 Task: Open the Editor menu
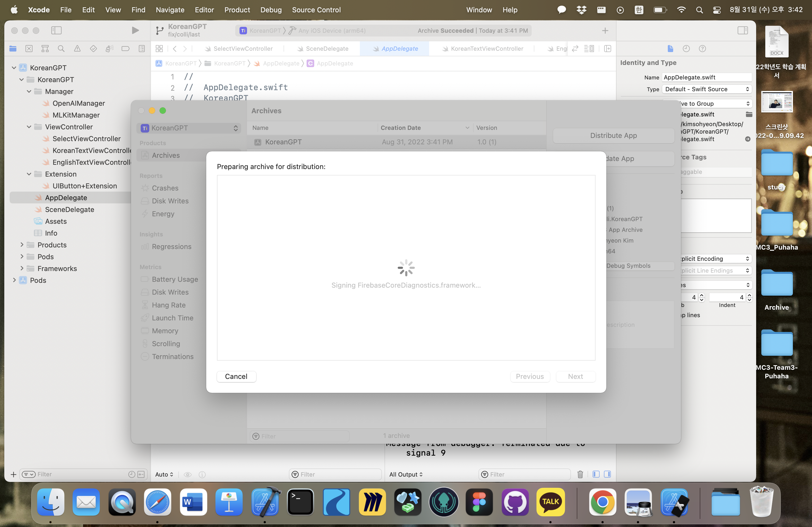click(204, 10)
